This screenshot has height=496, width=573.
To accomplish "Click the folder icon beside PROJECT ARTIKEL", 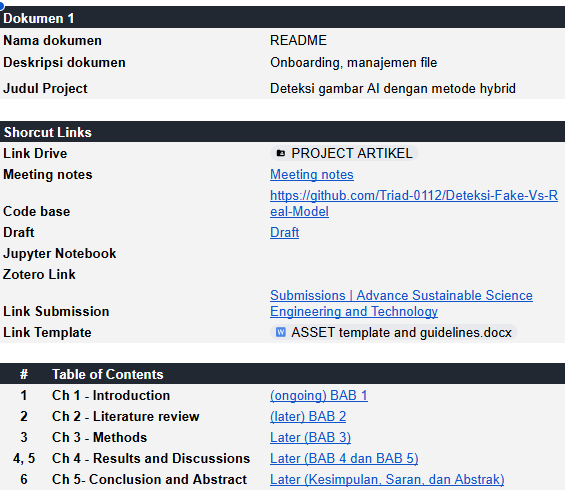I will click(x=281, y=153).
